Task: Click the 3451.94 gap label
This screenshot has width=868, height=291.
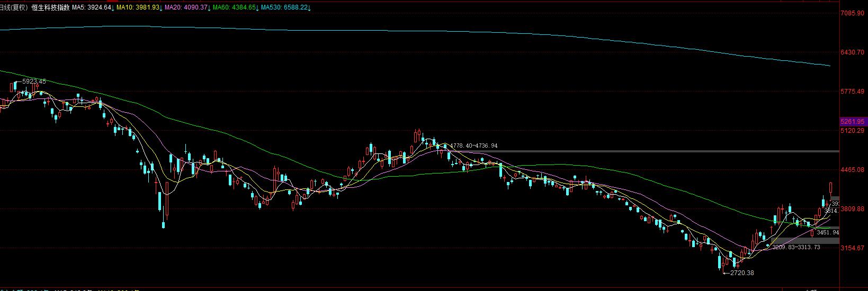Action: point(828,232)
